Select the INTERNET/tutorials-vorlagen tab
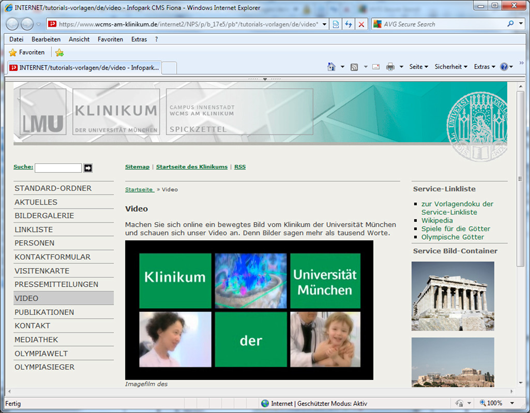 coord(85,68)
